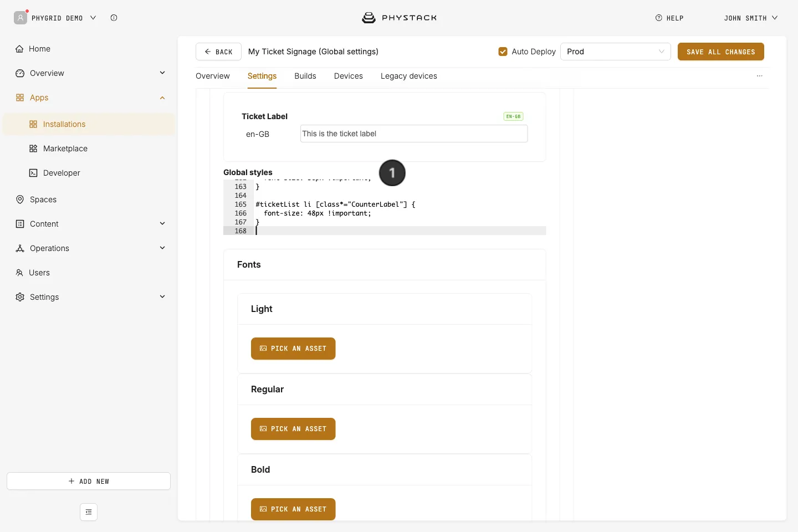Viewport: 798px width, 532px height.
Task: Click Save All Changes
Action: click(x=721, y=52)
